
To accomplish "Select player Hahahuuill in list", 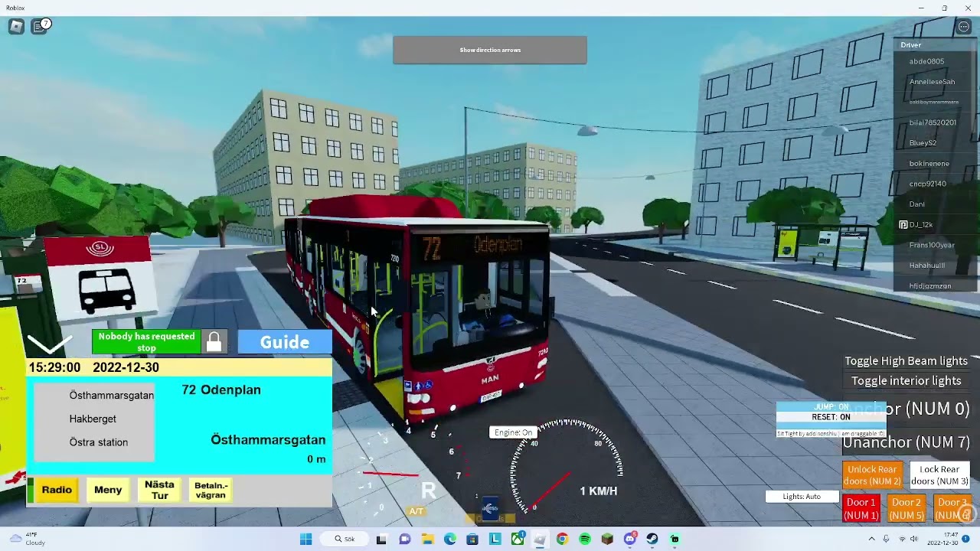I will click(926, 266).
